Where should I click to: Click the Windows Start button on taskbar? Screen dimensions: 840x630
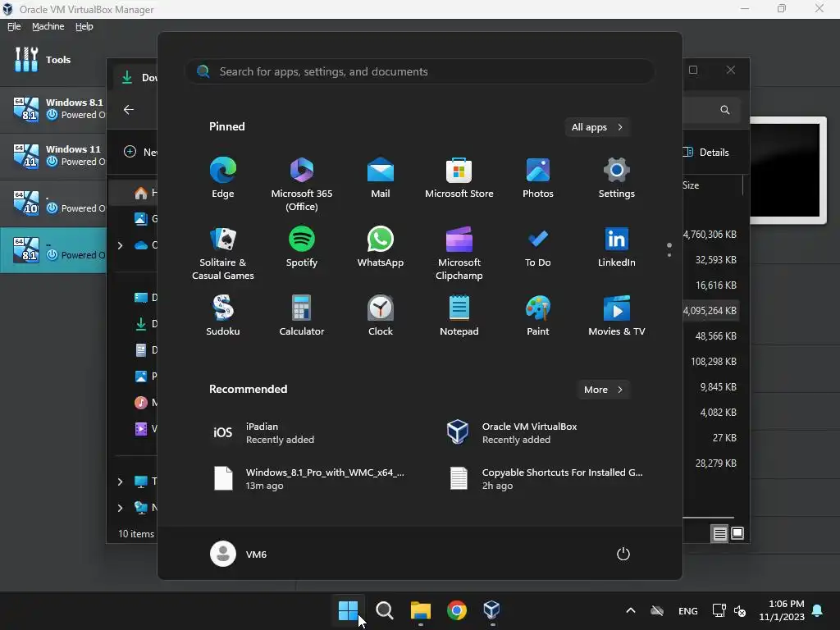tap(348, 610)
